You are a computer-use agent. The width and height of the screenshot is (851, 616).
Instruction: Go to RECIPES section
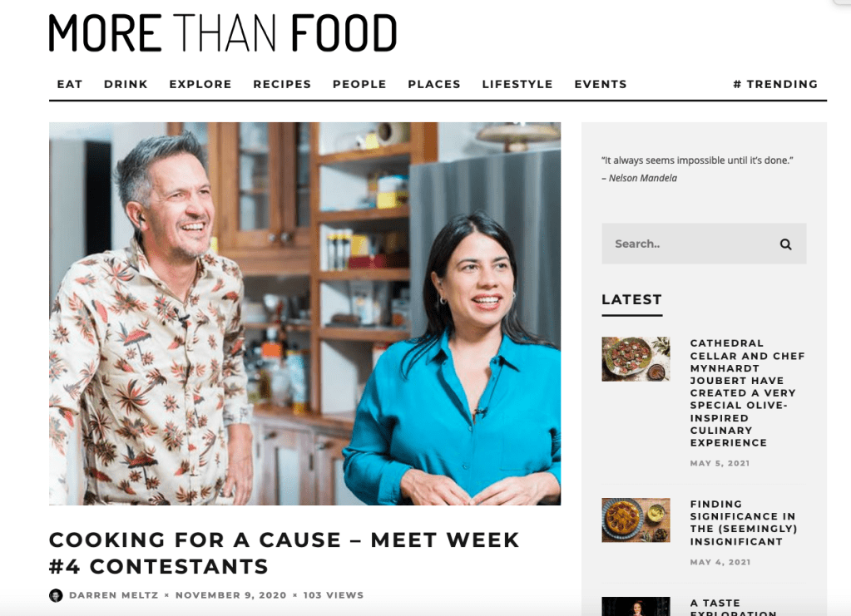[x=282, y=84]
